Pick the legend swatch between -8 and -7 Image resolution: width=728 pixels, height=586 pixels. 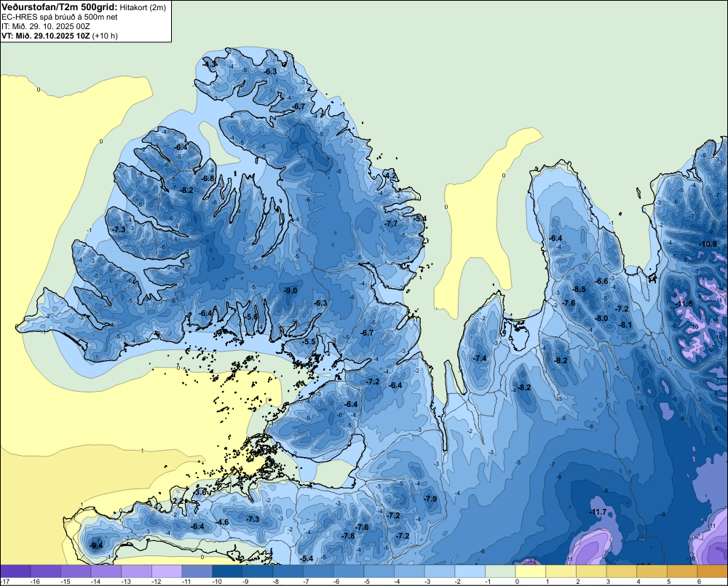(288, 571)
